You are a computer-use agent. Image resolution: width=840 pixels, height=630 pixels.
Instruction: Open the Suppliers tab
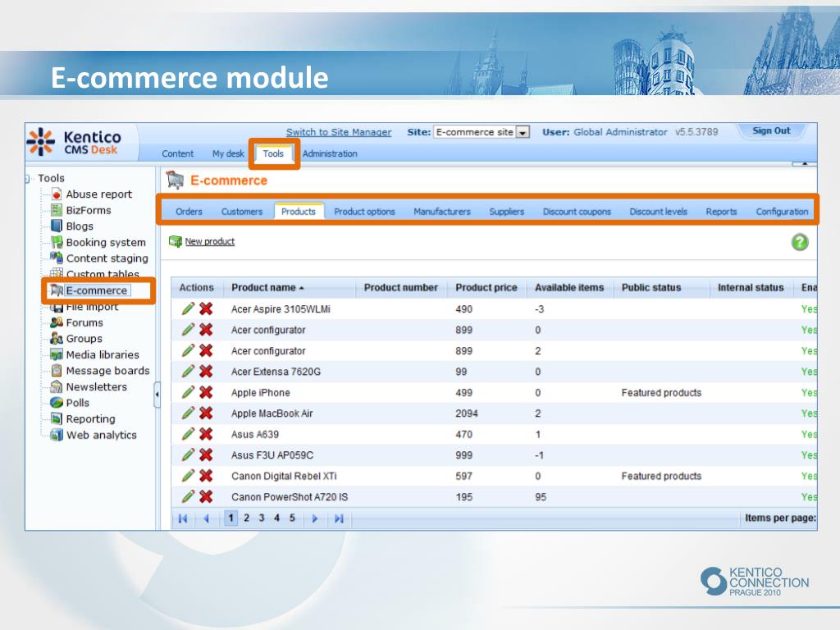507,212
